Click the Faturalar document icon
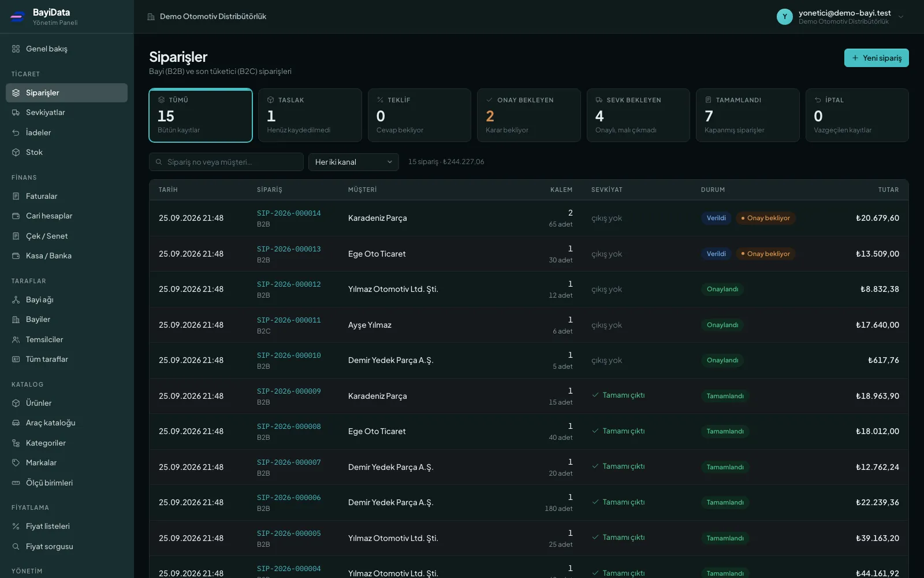The height and width of the screenshot is (578, 924). 16,197
